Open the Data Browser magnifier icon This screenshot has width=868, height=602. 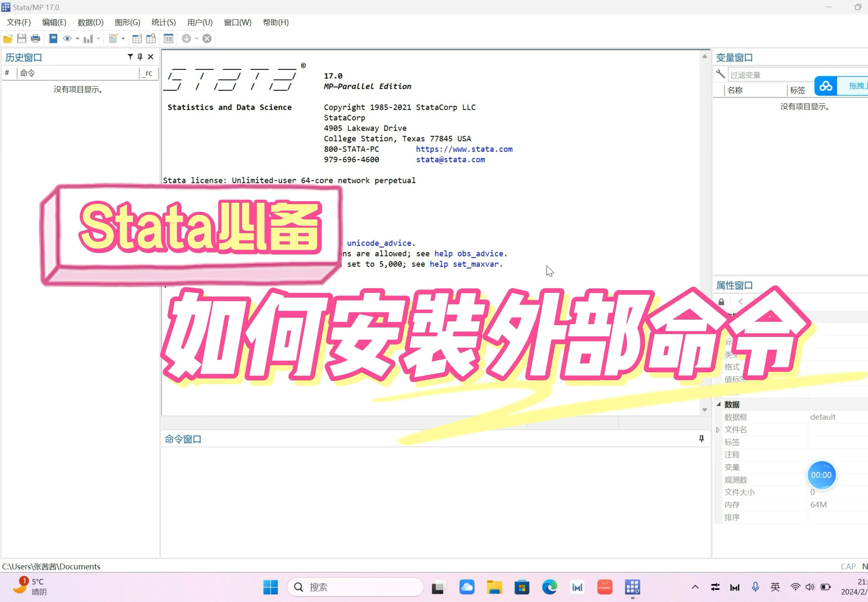point(151,38)
